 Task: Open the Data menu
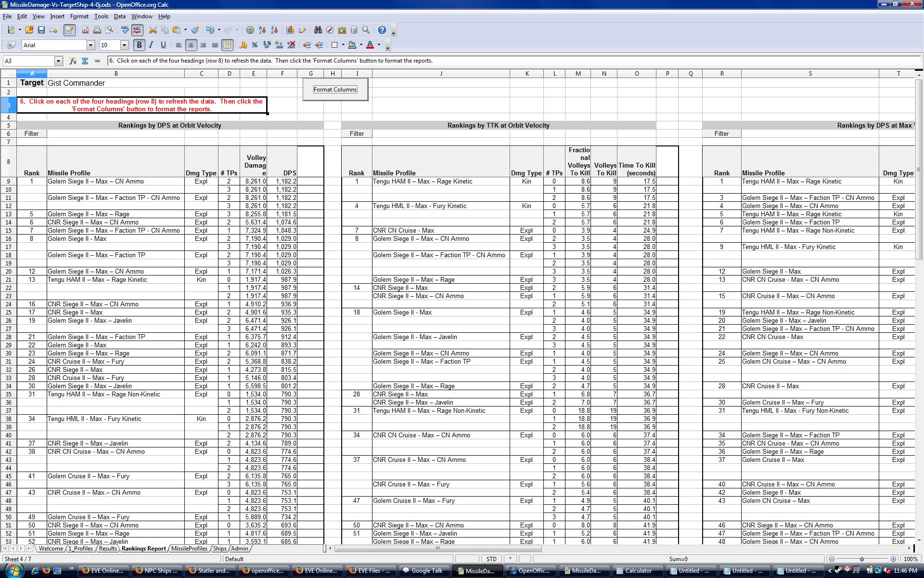pyautogui.click(x=119, y=16)
